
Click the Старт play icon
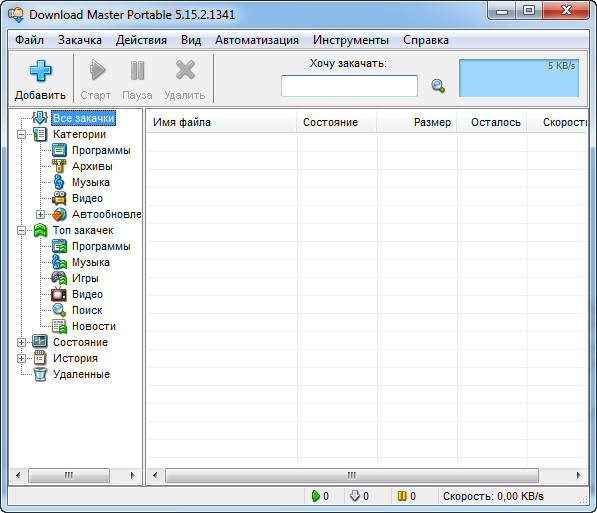click(x=97, y=70)
